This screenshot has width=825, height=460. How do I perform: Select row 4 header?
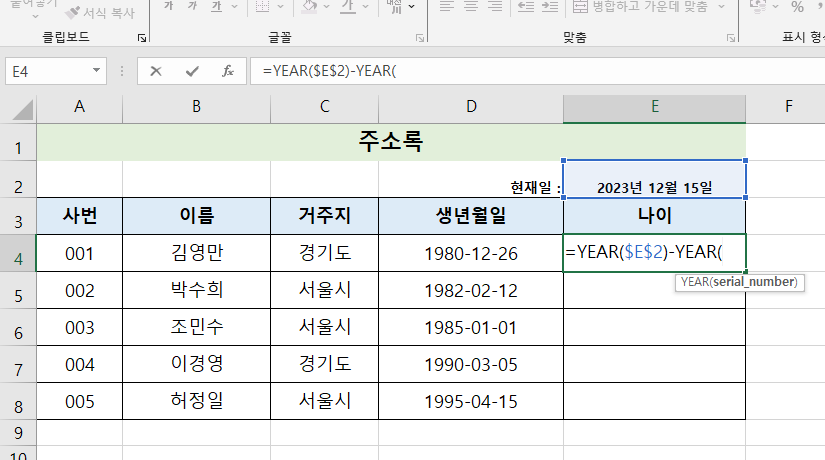[x=18, y=254]
